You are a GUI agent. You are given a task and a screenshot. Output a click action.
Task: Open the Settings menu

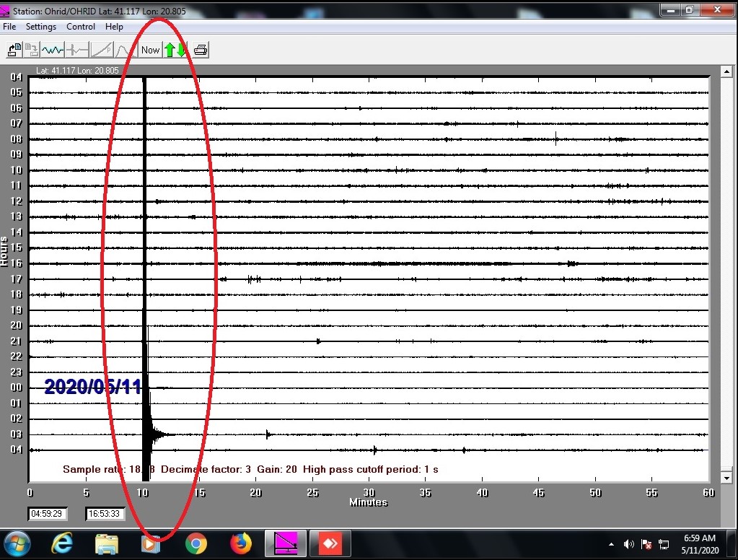pos(41,27)
